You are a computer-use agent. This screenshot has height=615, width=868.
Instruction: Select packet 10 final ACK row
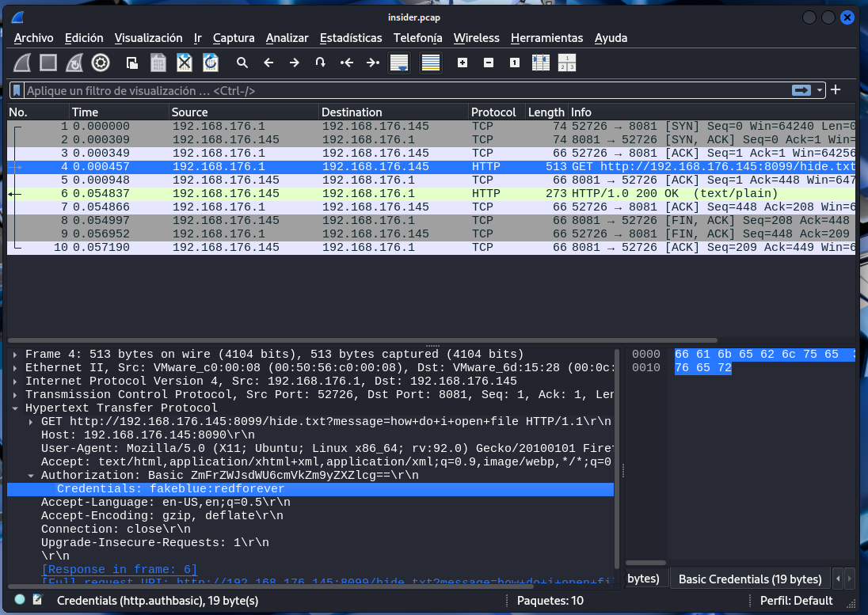tap(432, 247)
